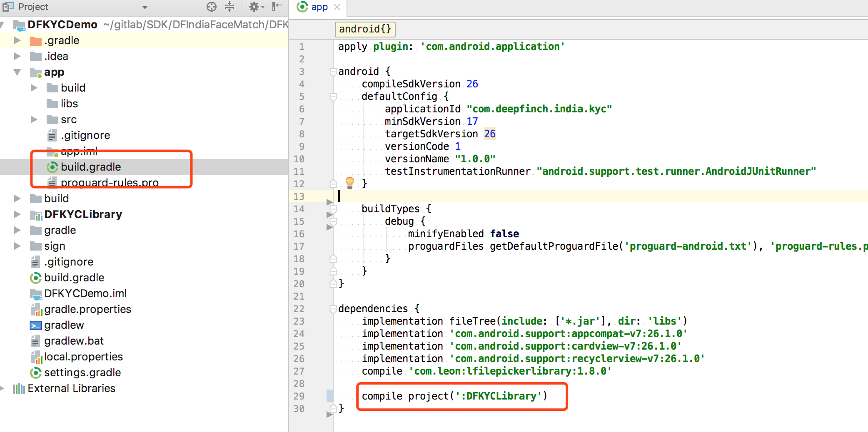The width and height of the screenshot is (868, 432).
Task: Click the root-level build folder
Action: (57, 199)
